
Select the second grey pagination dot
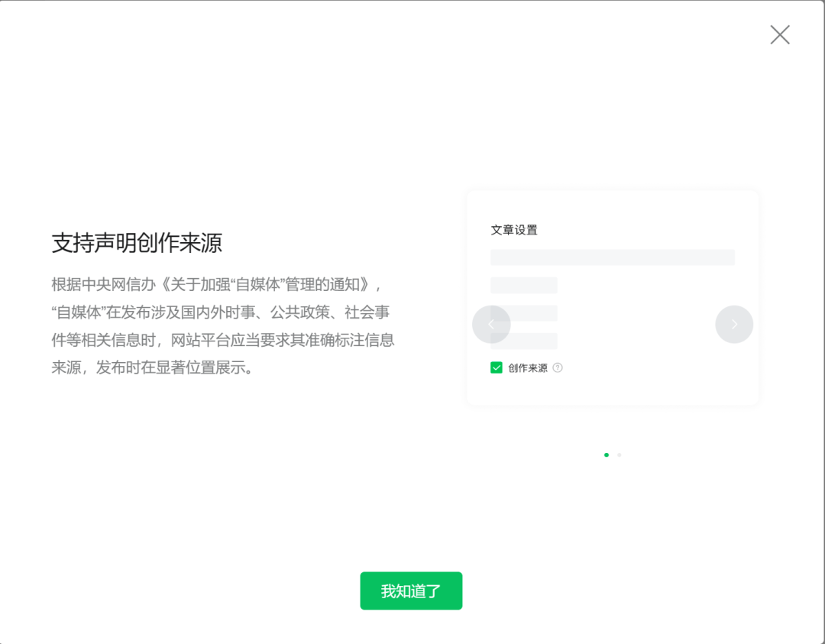620,455
